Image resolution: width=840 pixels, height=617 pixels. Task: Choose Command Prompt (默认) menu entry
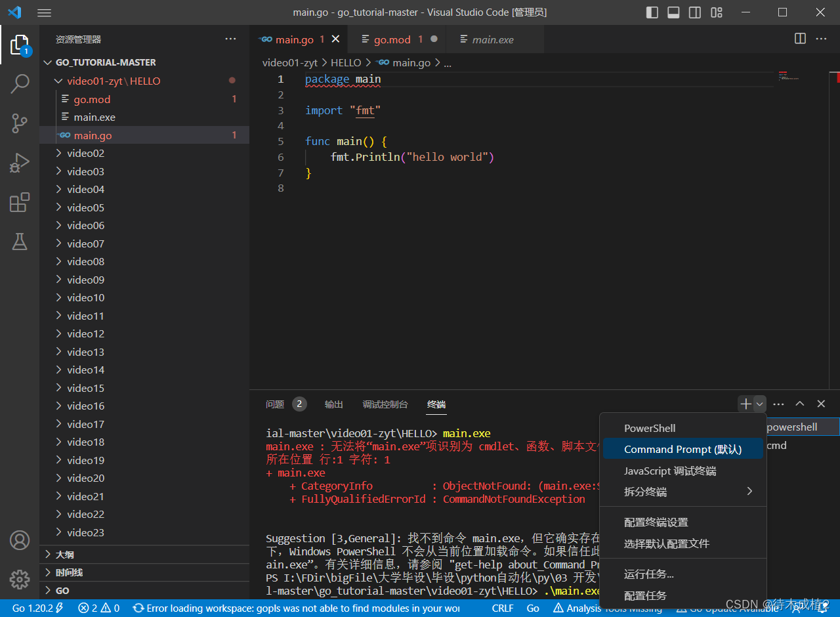point(682,449)
